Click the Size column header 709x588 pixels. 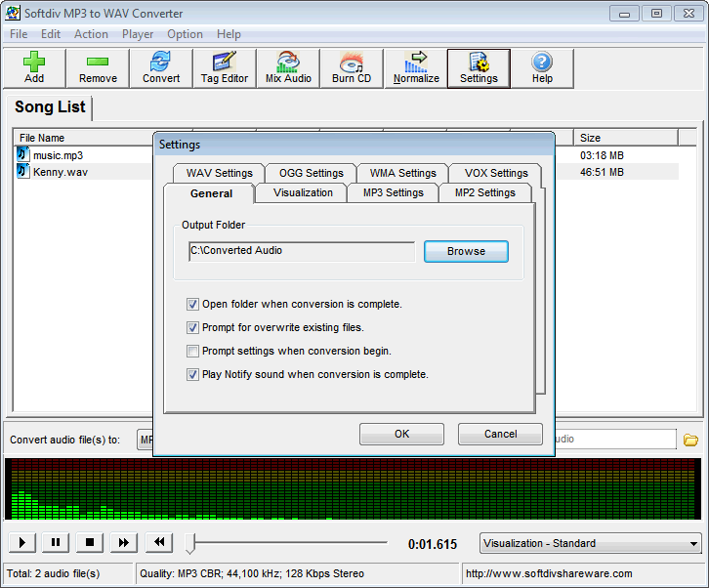coord(626,138)
